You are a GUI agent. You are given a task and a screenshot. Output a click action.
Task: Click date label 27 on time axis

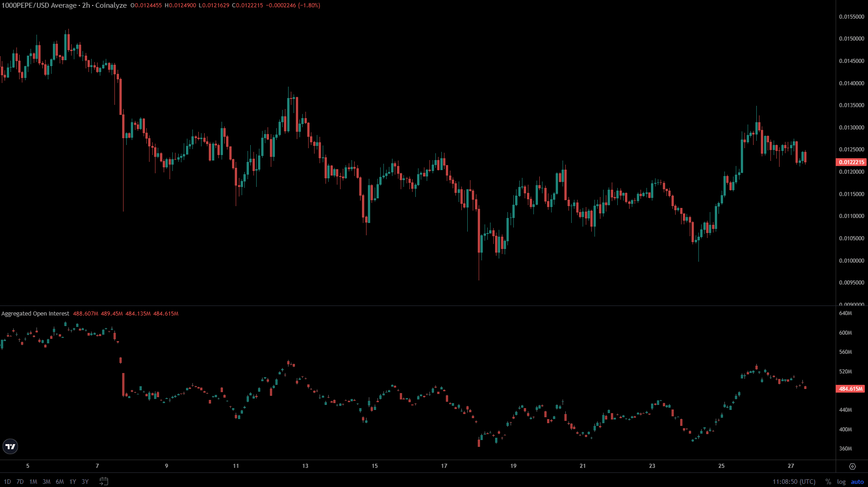(791, 466)
